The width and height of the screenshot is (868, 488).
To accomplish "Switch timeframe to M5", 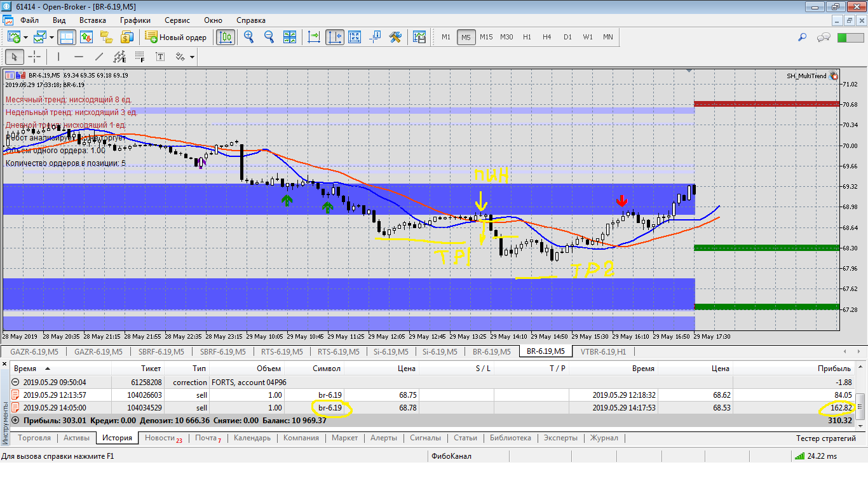I will 466,37.
